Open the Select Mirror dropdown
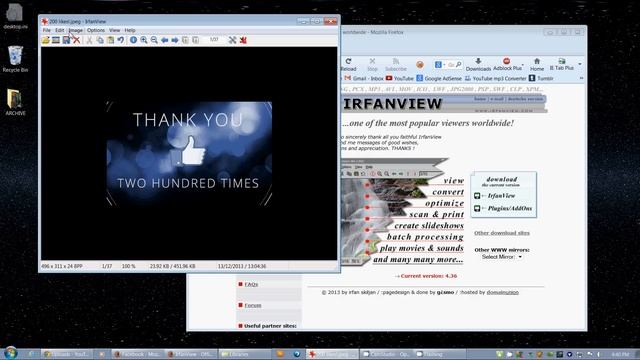The height and width of the screenshot is (360, 640). tap(502, 257)
